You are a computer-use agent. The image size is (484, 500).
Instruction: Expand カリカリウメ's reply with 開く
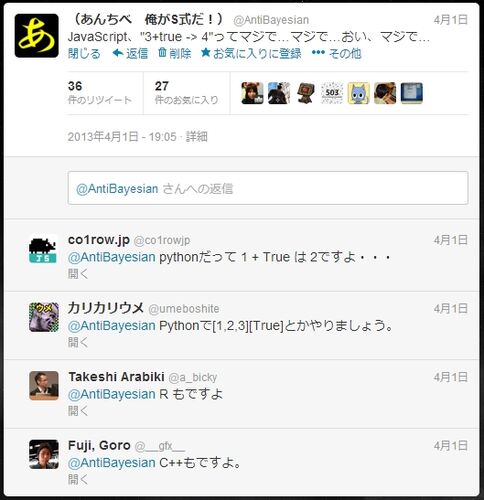coord(78,342)
